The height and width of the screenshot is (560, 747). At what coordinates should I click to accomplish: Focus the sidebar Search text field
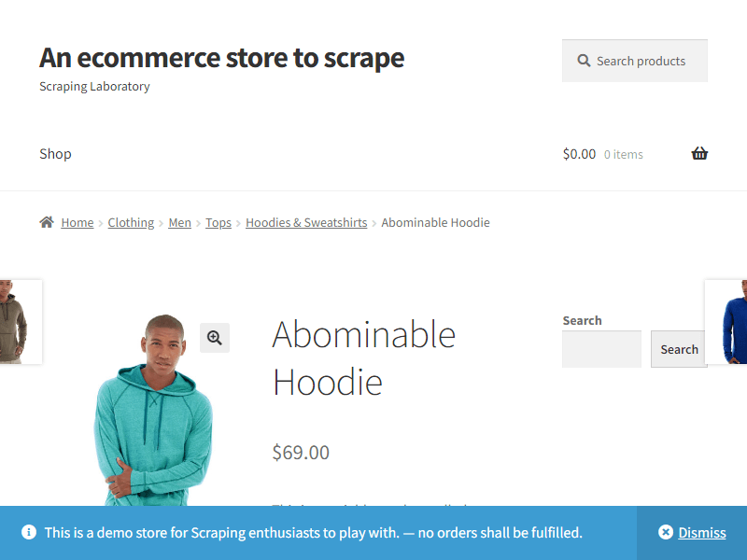pos(601,349)
